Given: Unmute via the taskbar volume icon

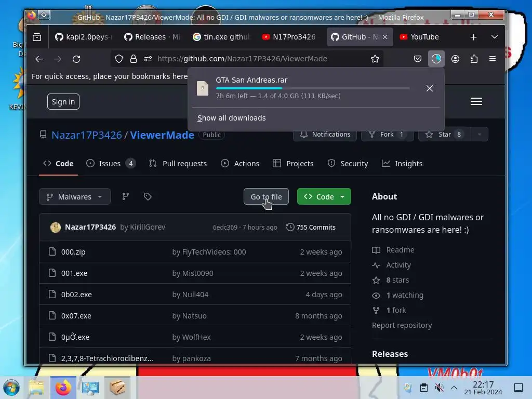Looking at the screenshot, I should tap(439, 388).
